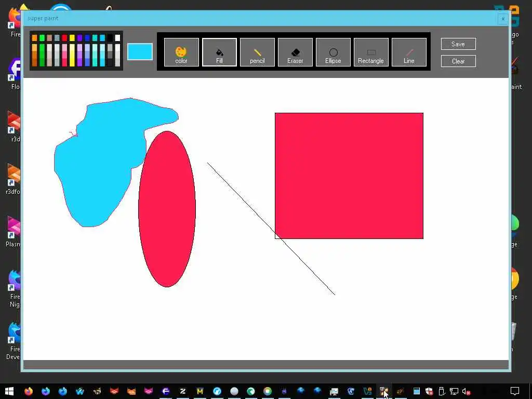
Task: Pick the orange swatch in the palette
Action: (34, 37)
